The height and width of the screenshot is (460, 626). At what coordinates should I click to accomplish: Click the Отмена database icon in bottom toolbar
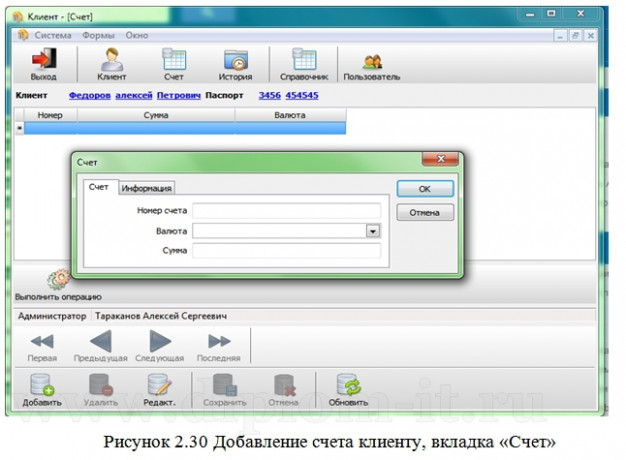pyautogui.click(x=285, y=385)
